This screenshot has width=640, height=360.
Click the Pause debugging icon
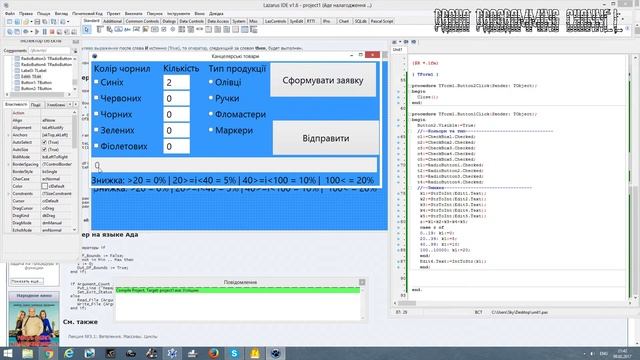pos(44,31)
